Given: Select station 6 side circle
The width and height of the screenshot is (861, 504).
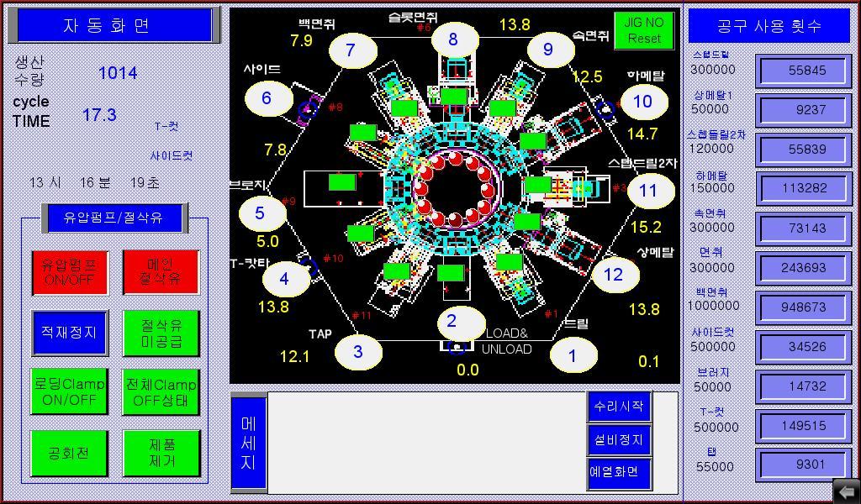Looking at the screenshot, I should pyautogui.click(x=268, y=98).
